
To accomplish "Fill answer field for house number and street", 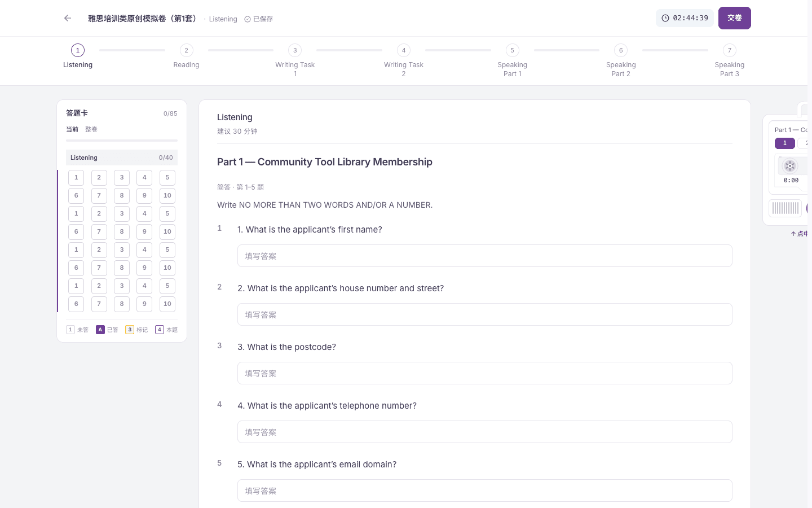I will pos(485,314).
